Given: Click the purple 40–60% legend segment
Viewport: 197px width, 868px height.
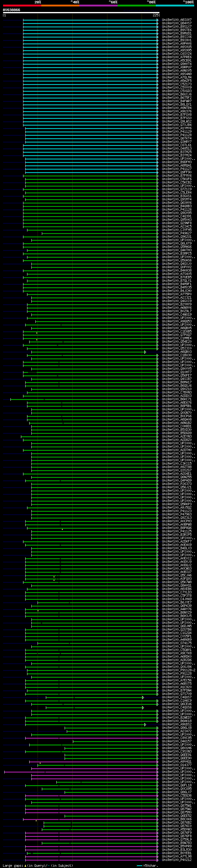Looking at the screenshot, I should [98, 6].
